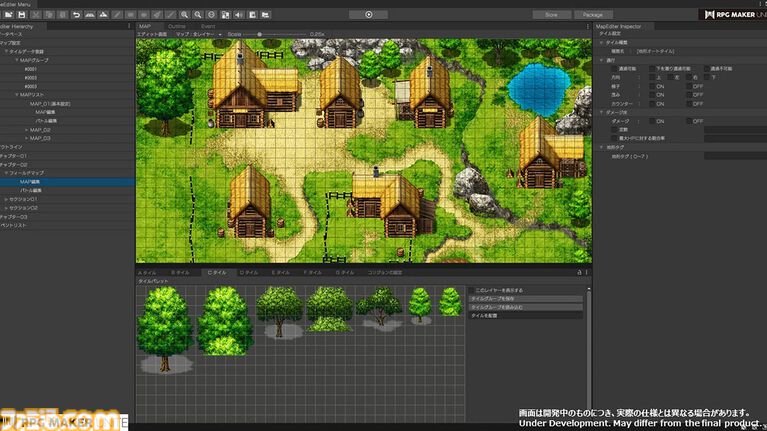Select the Rectangle fill tool

(131, 15)
